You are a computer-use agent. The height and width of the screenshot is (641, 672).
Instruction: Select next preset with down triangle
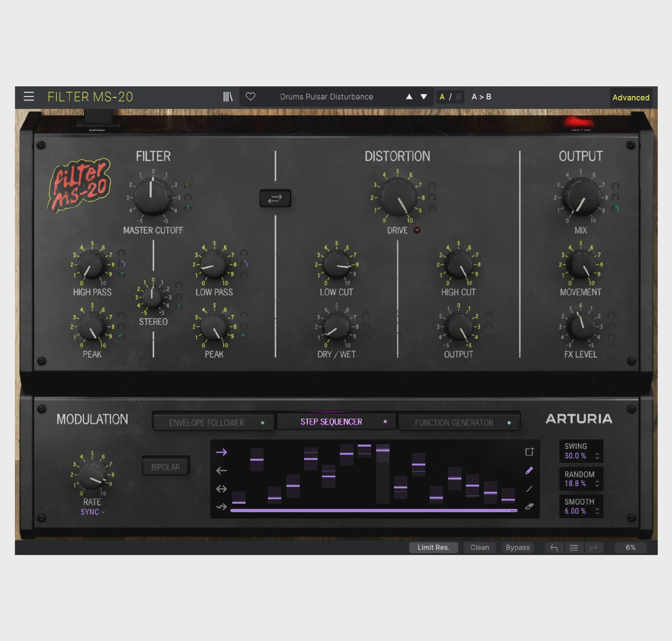(423, 97)
